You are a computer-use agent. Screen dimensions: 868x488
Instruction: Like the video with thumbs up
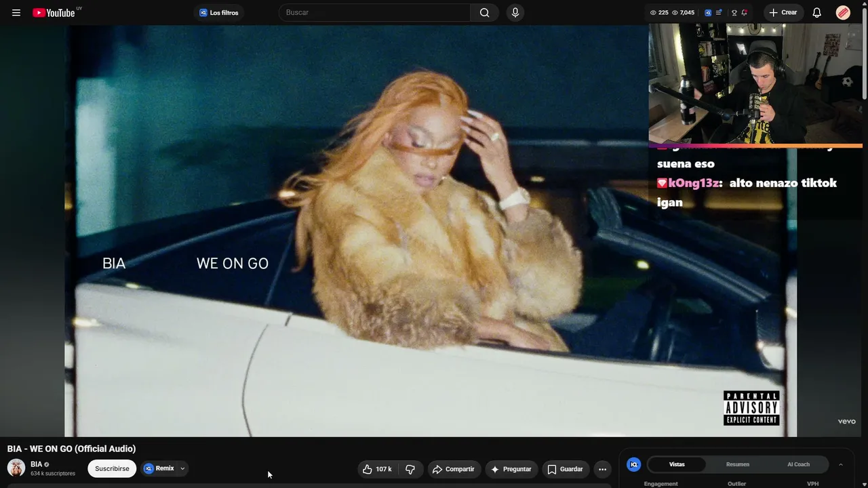coord(377,469)
